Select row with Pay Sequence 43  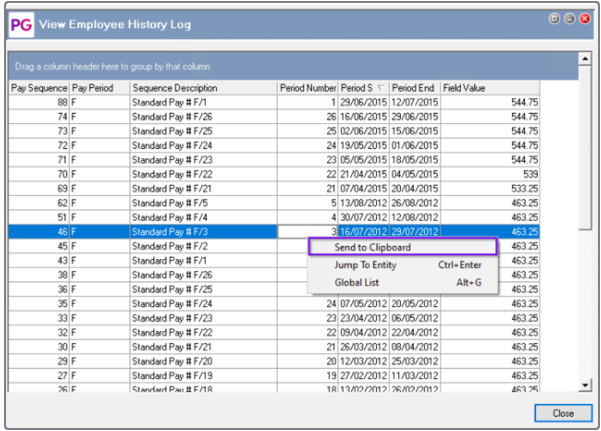tap(274, 260)
